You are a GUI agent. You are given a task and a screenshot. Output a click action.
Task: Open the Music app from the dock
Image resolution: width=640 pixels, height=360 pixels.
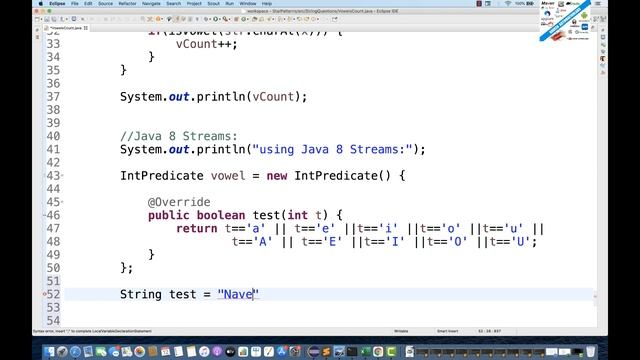204,351
